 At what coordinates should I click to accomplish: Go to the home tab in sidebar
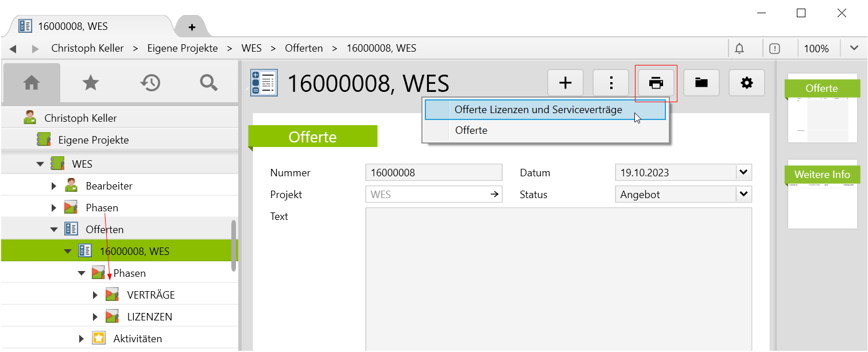tap(32, 83)
